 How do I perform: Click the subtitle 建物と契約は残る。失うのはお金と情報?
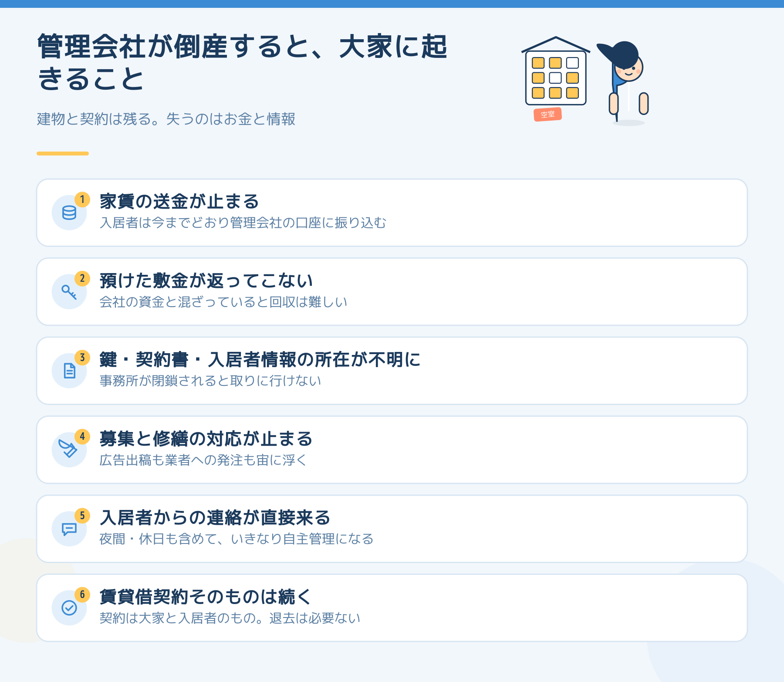tap(166, 119)
